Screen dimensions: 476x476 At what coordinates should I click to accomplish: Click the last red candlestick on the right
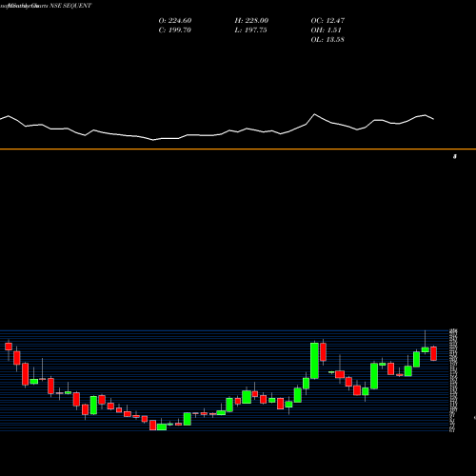[x=434, y=353]
